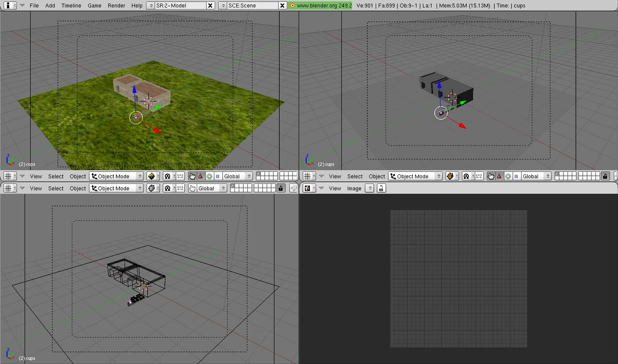
Task: Click the textured draw type icon in top-left viewport header
Action: [151, 176]
